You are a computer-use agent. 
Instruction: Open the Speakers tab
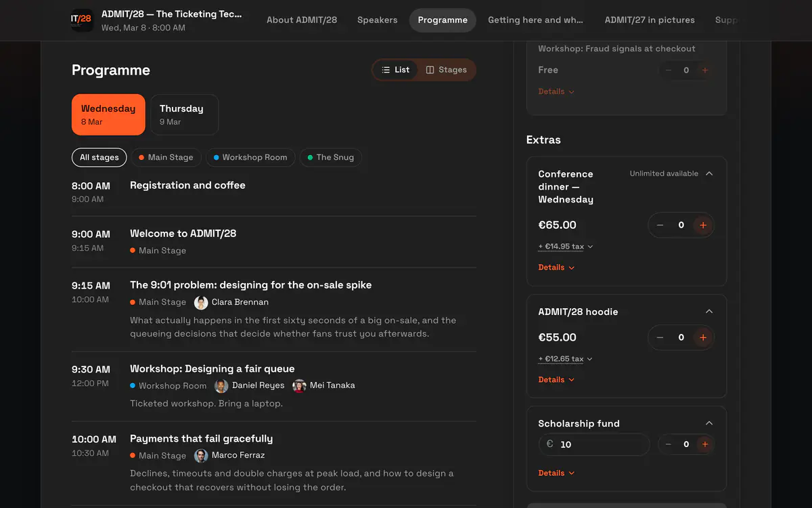378,20
